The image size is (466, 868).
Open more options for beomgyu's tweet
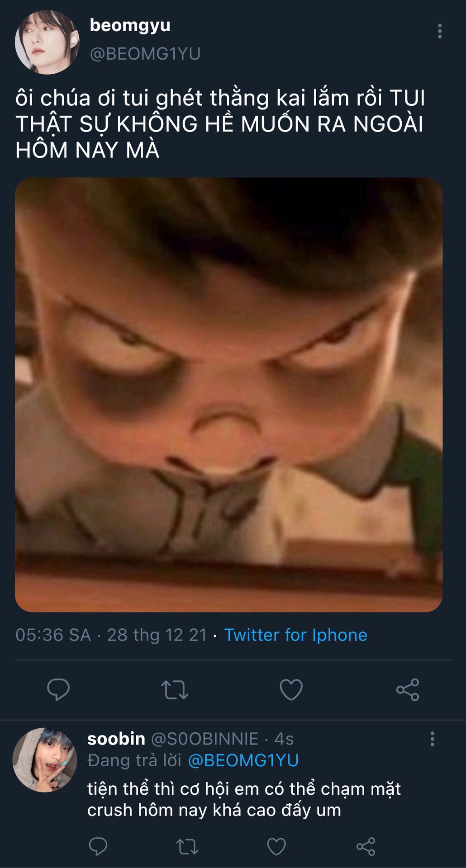tap(439, 31)
